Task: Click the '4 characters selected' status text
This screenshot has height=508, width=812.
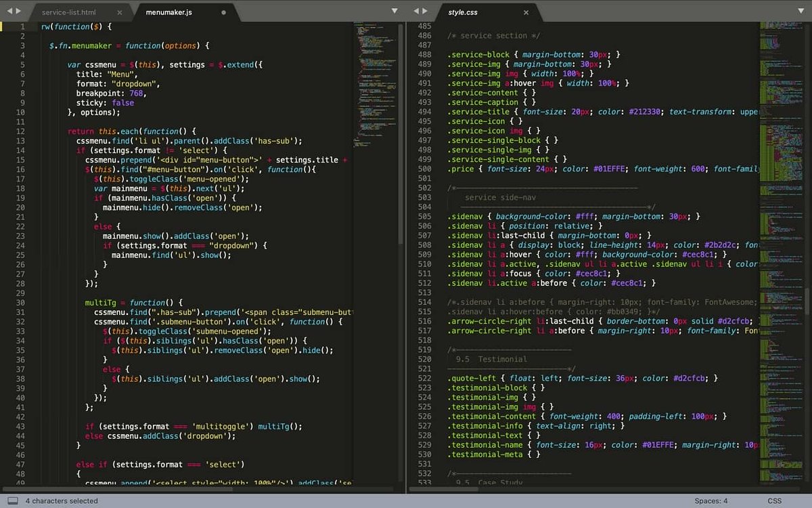Action: pyautogui.click(x=62, y=501)
